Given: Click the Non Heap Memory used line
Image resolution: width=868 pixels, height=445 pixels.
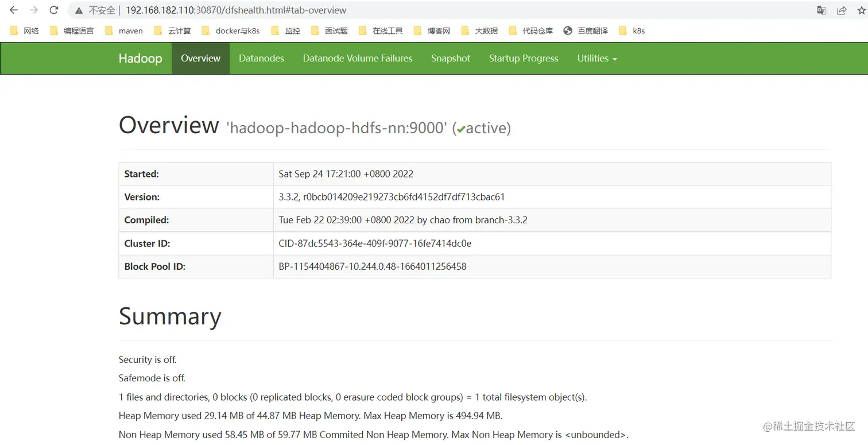Looking at the screenshot, I should click(x=374, y=435).
